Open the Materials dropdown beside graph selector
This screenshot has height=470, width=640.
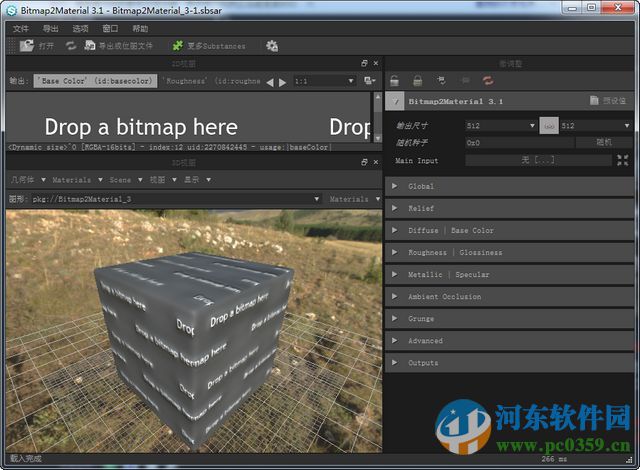click(x=353, y=199)
